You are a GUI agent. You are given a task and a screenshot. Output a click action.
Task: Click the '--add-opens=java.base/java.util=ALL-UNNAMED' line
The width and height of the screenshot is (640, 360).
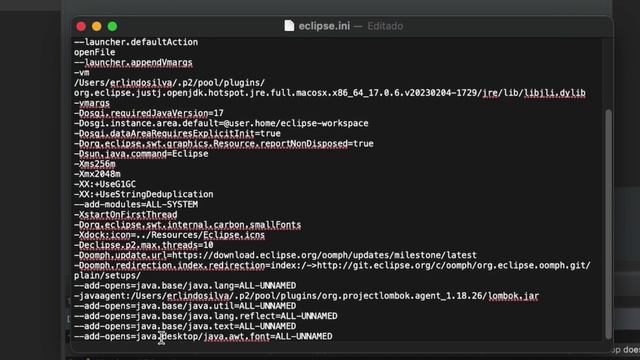tap(185, 306)
